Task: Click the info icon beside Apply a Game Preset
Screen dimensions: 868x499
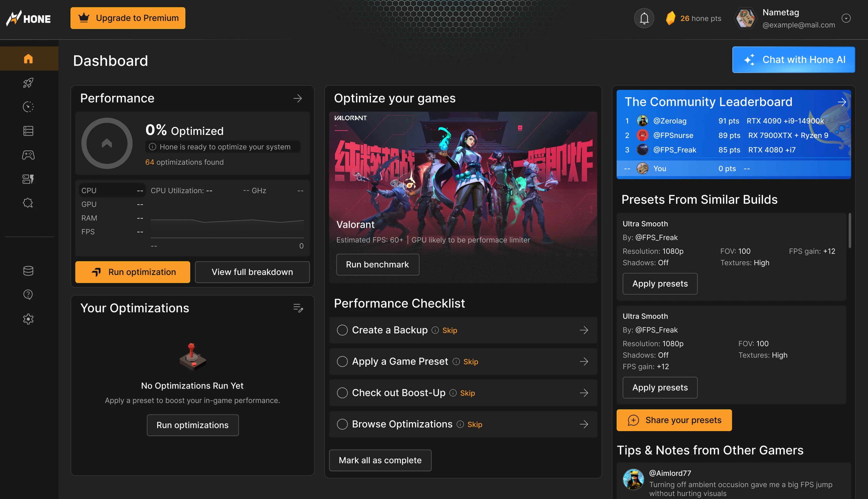Action: (x=456, y=361)
